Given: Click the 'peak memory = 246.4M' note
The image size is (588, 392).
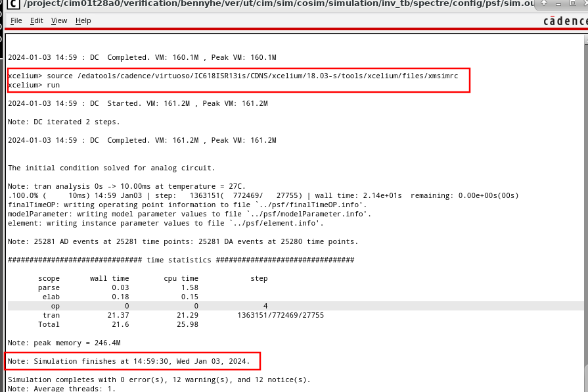Looking at the screenshot, I should (x=64, y=343).
